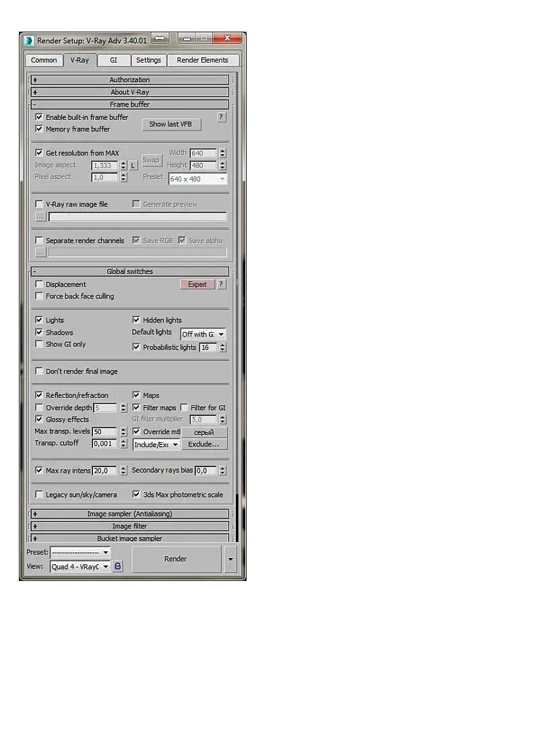Collapse the Global switches rollout
This screenshot has width=537, height=756.
click(130, 271)
